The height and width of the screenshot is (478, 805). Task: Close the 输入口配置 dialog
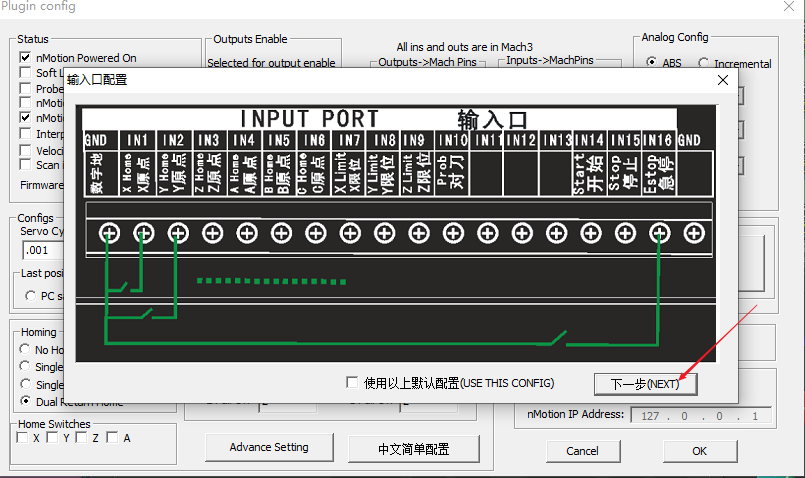(723, 80)
